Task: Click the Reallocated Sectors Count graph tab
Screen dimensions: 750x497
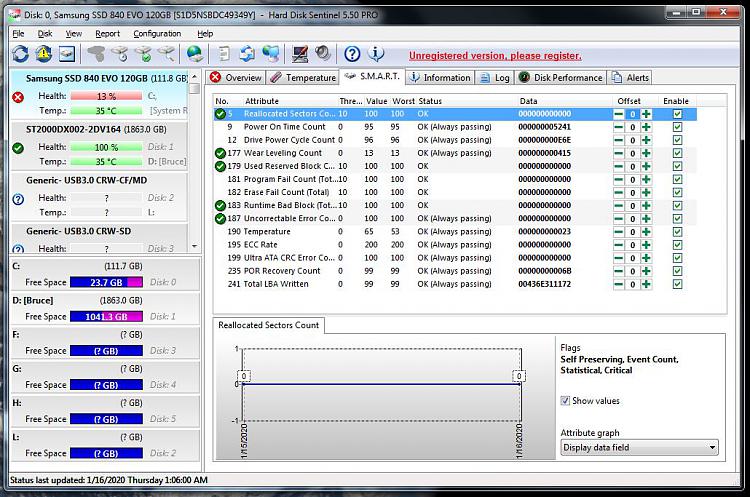Action: (268, 325)
